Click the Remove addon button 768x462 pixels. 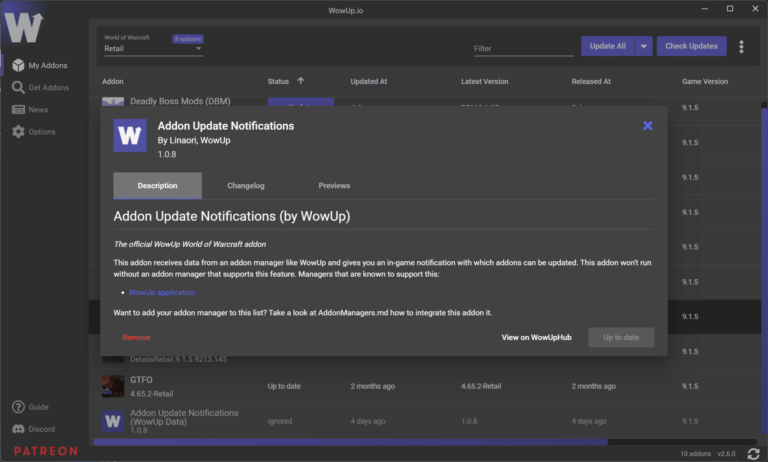point(136,338)
